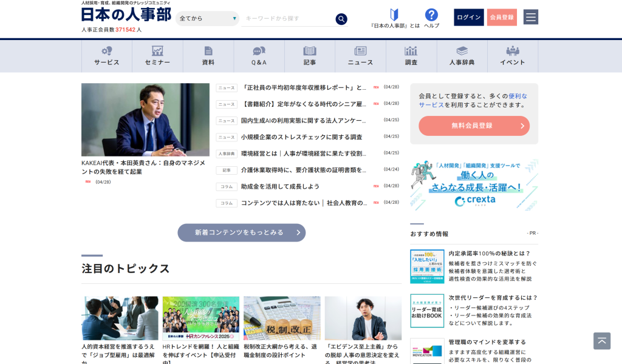Open the ニュース navigation tab

361,56
